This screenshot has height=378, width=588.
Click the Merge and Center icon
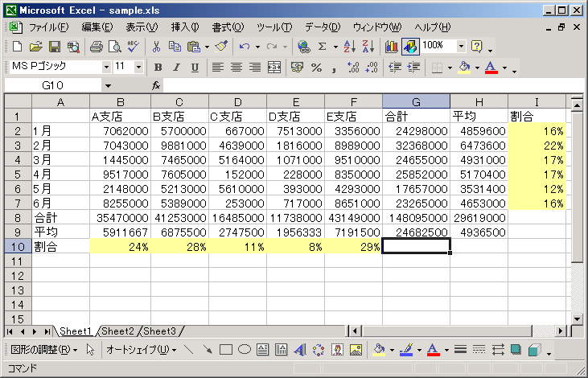pyautogui.click(x=274, y=68)
